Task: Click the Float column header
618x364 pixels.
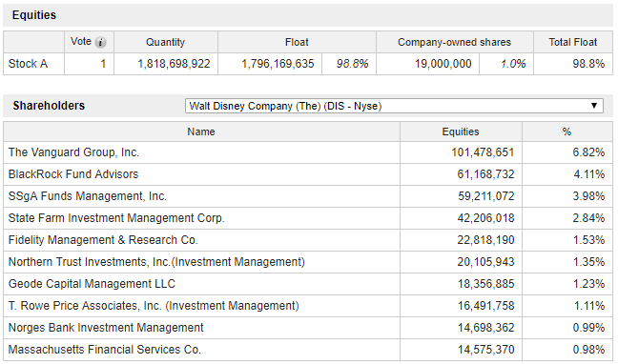Action: [x=297, y=42]
